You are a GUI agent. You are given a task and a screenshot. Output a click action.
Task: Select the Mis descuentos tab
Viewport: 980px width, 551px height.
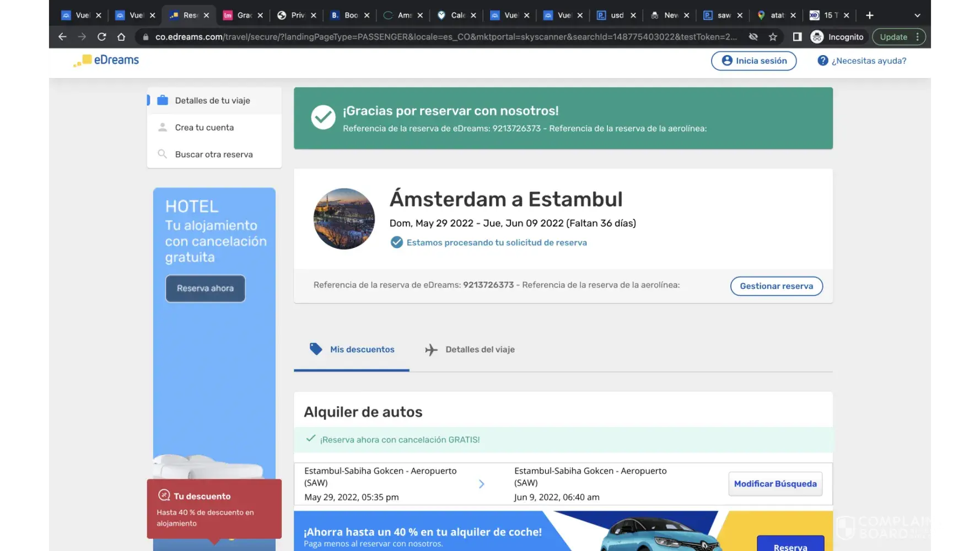(x=352, y=349)
